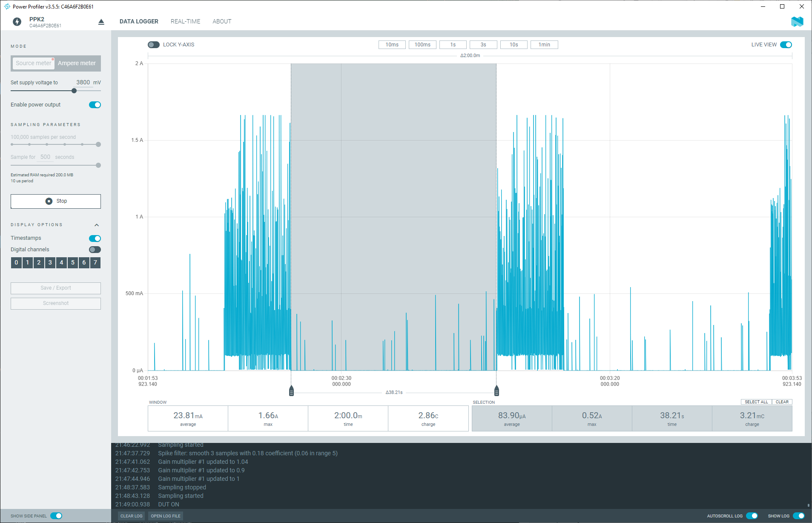The image size is (812, 523).
Task: Set time window to 3s
Action: [x=483, y=45]
